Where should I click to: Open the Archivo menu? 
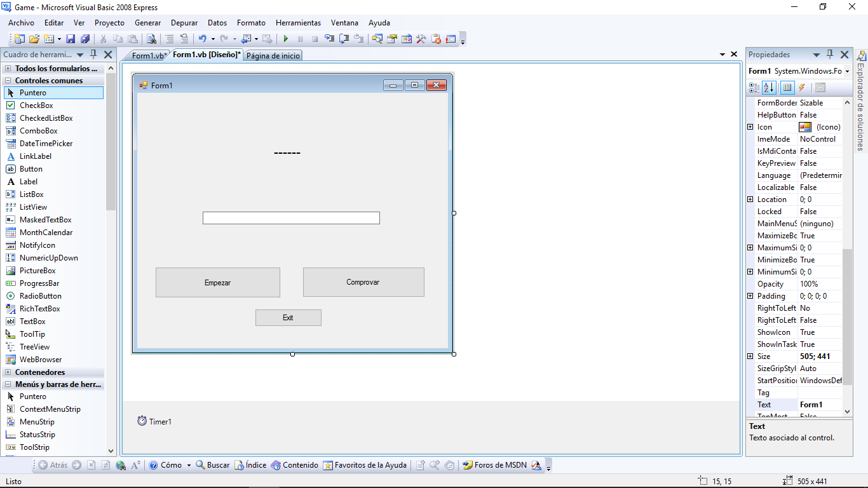[21, 23]
